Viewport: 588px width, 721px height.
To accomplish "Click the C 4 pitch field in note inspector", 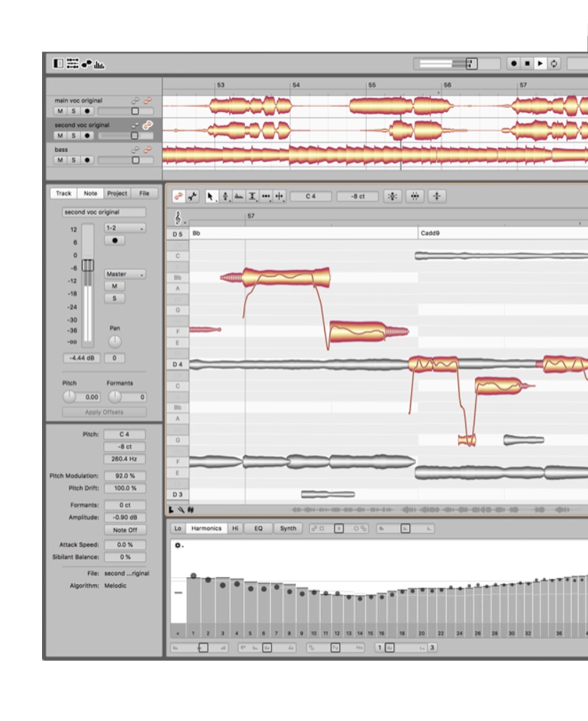I will (124, 434).
